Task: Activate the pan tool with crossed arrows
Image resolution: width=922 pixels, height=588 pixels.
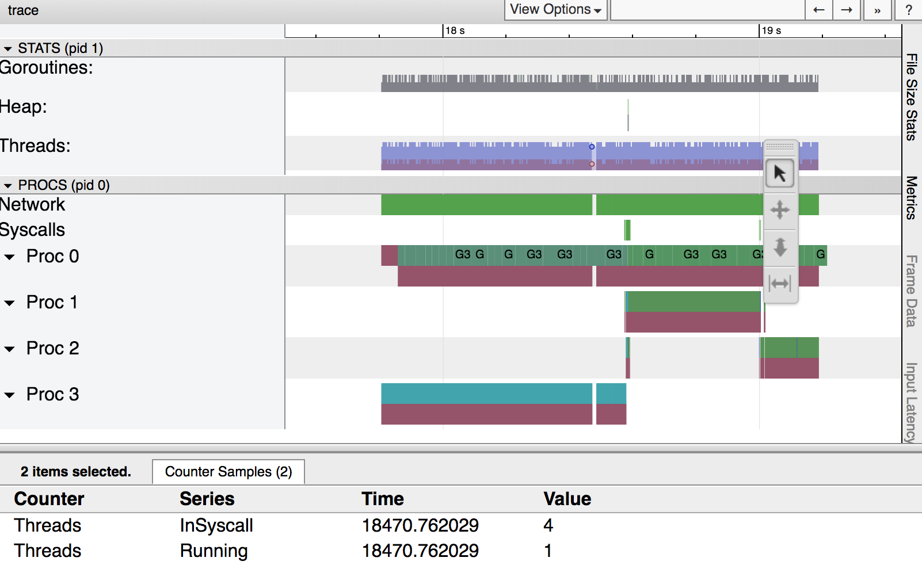Action: tap(780, 210)
